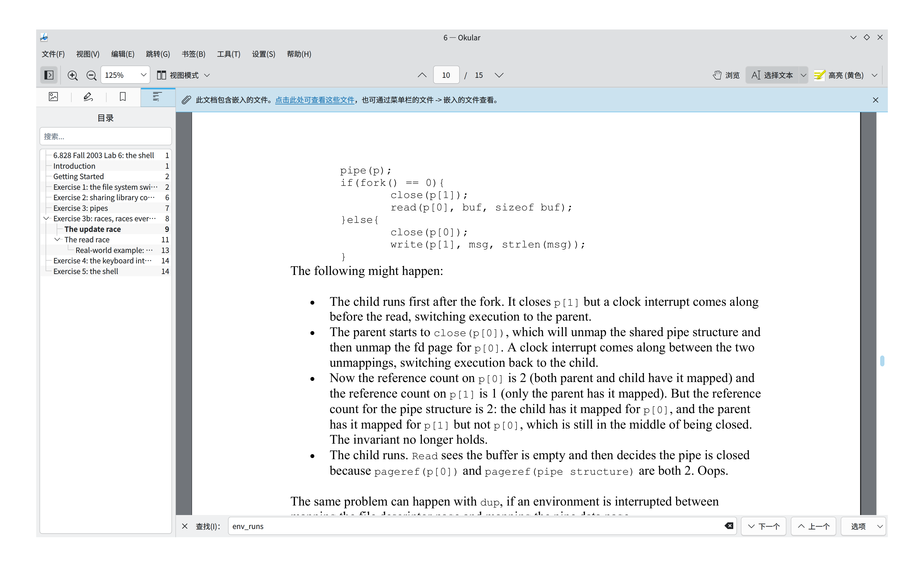The width and height of the screenshot is (924, 580).
Task: Toggle the sidebar panel button
Action: [x=49, y=75]
